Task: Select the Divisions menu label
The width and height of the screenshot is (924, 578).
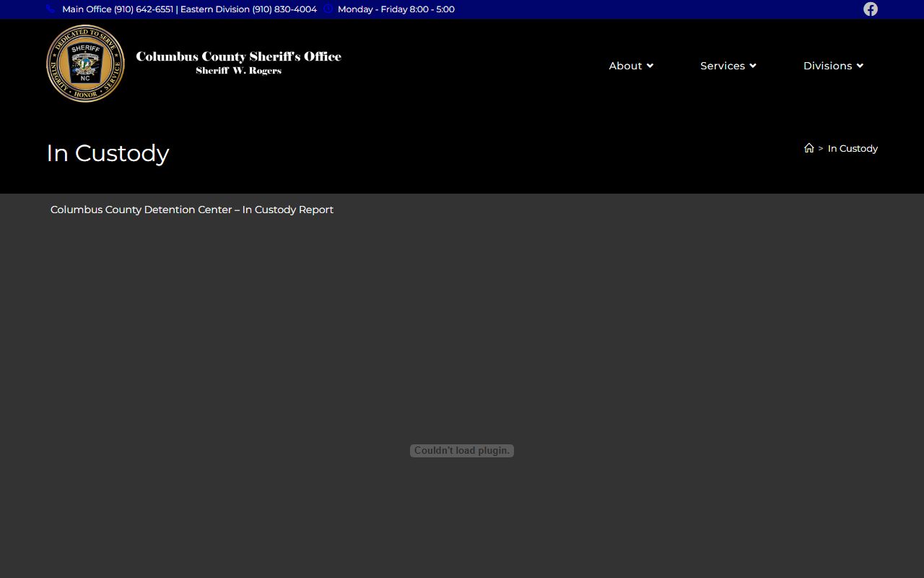Action: click(x=827, y=66)
